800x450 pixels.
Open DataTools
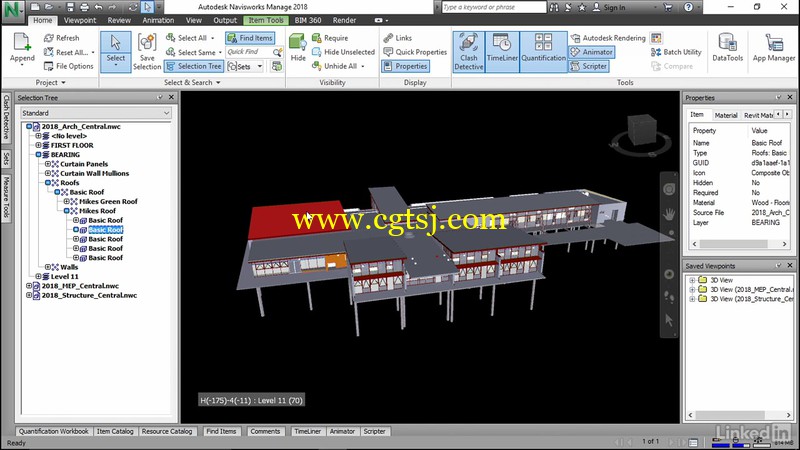(x=728, y=47)
